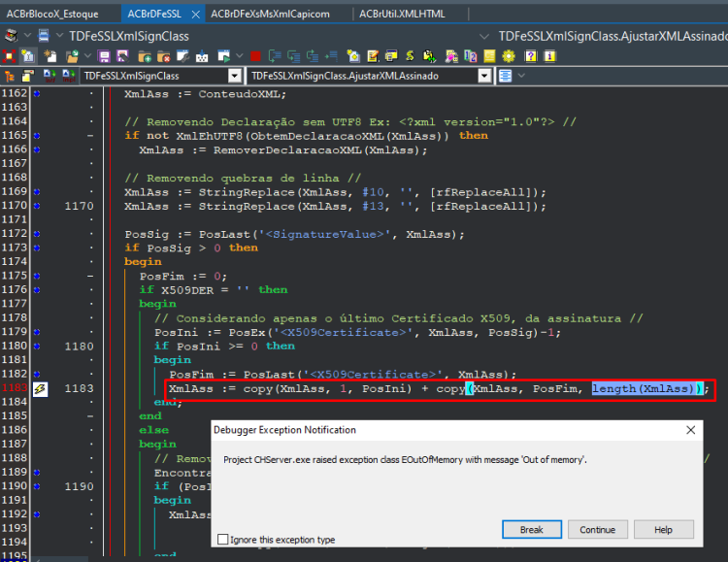
Task: Click the orange structure tree icon
Action: [10, 76]
